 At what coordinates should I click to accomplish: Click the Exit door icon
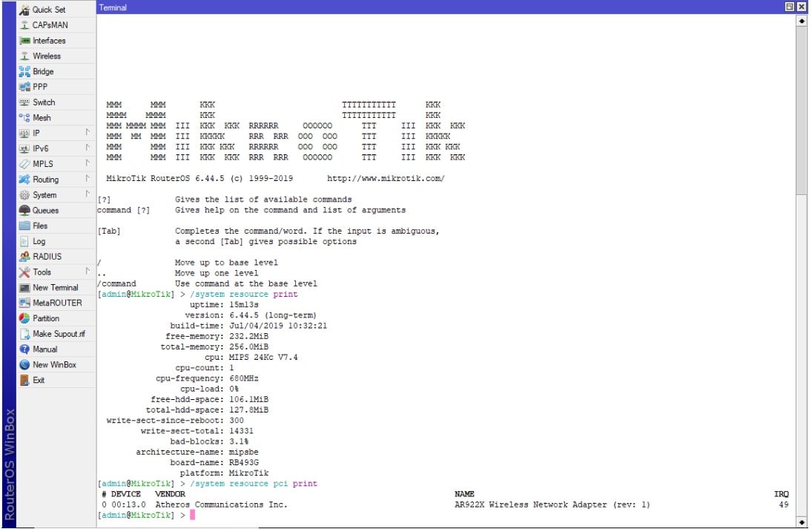tap(24, 381)
